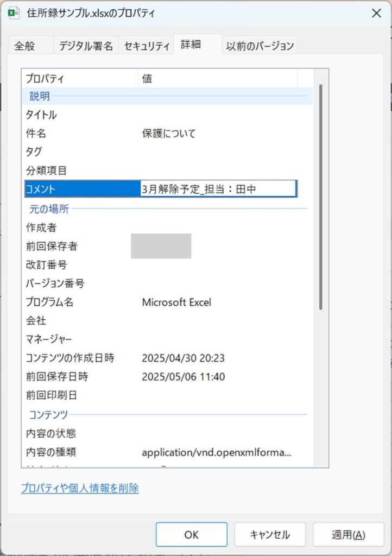Select the 詳細 tab
This screenshot has height=556, width=392.
pyautogui.click(x=198, y=45)
